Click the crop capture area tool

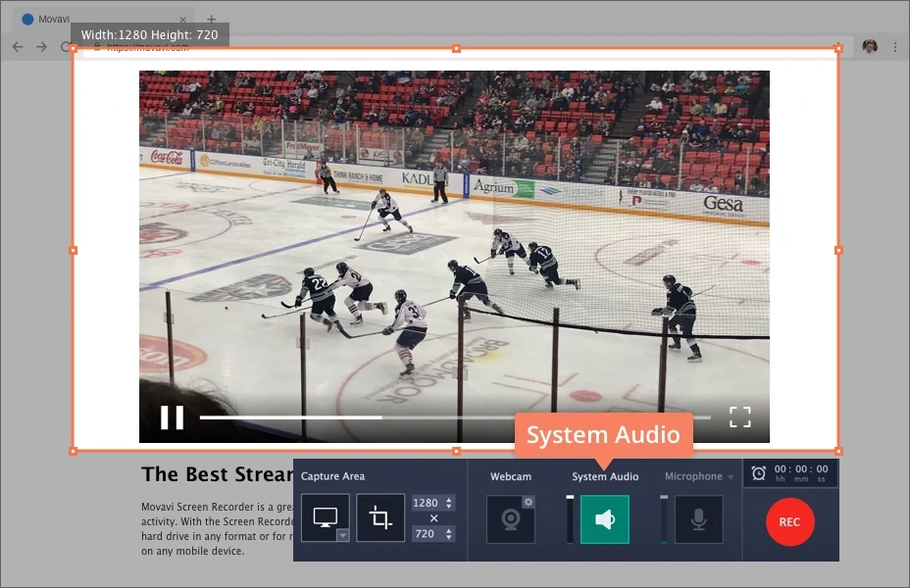coord(380,518)
